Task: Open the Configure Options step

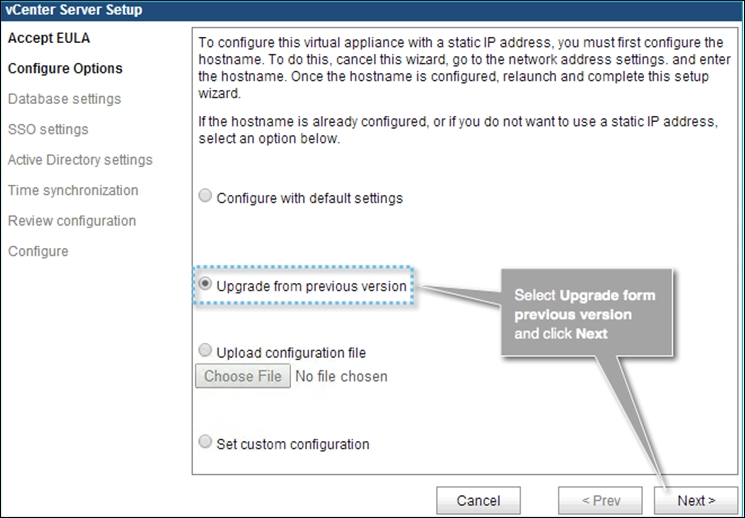Action: (65, 69)
